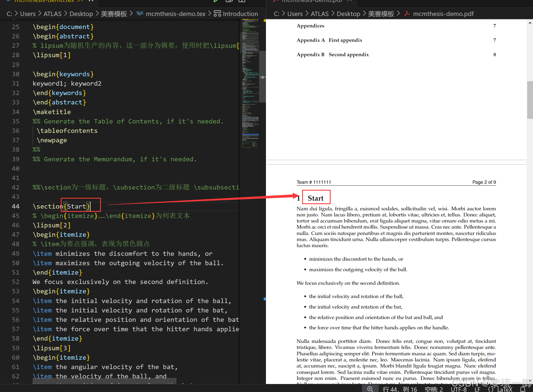Open the UTF-8 encoding selector
The width and height of the screenshot is (533, 392).
459,389
